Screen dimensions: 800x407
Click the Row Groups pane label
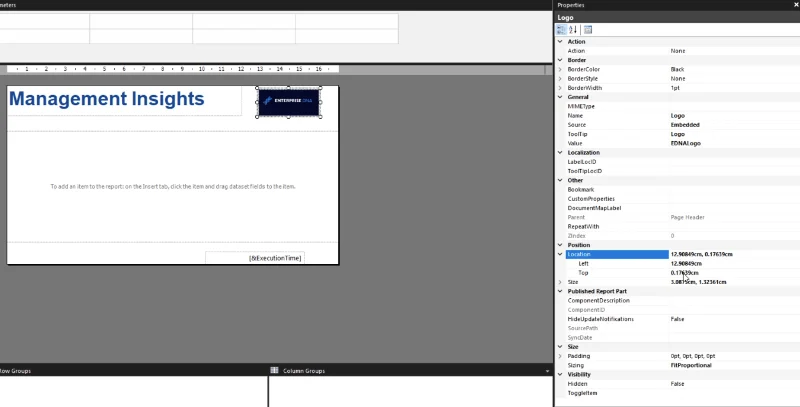tap(16, 371)
